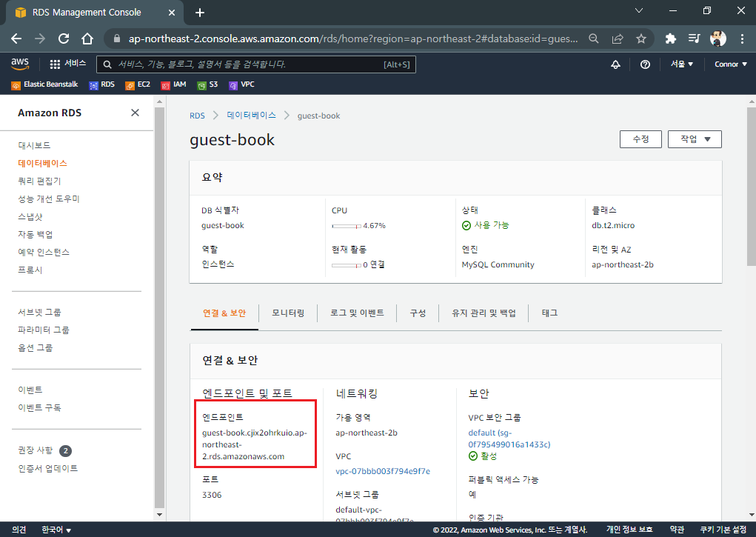756x537 pixels.
Task: Open 권장 사항 in the sidebar
Action: [36, 450]
